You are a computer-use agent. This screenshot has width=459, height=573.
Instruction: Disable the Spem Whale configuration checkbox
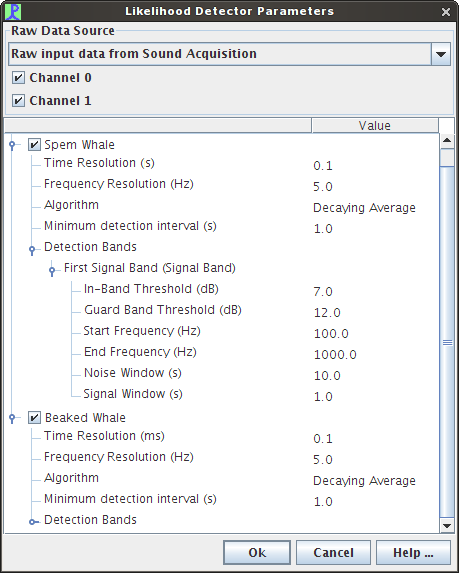pos(34,145)
